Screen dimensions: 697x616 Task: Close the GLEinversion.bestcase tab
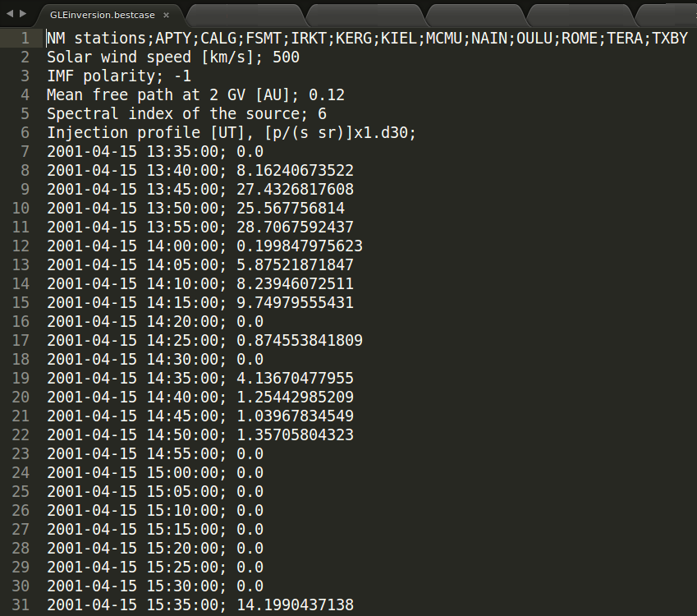click(167, 15)
